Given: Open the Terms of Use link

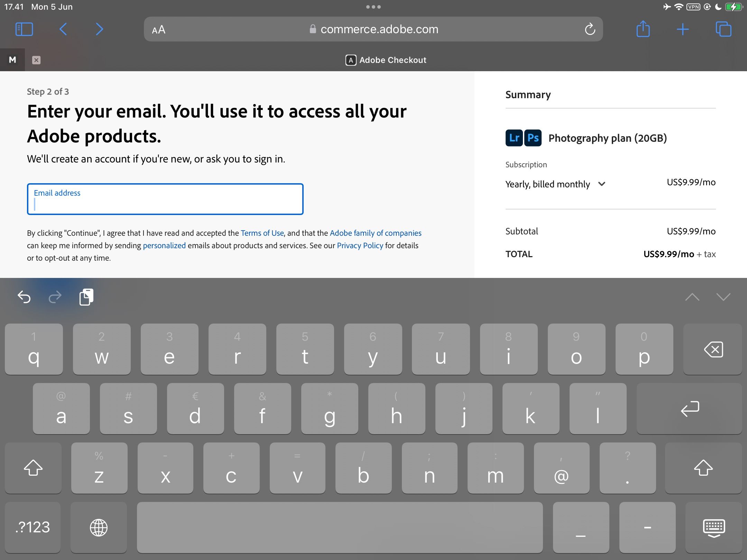Looking at the screenshot, I should [x=262, y=233].
